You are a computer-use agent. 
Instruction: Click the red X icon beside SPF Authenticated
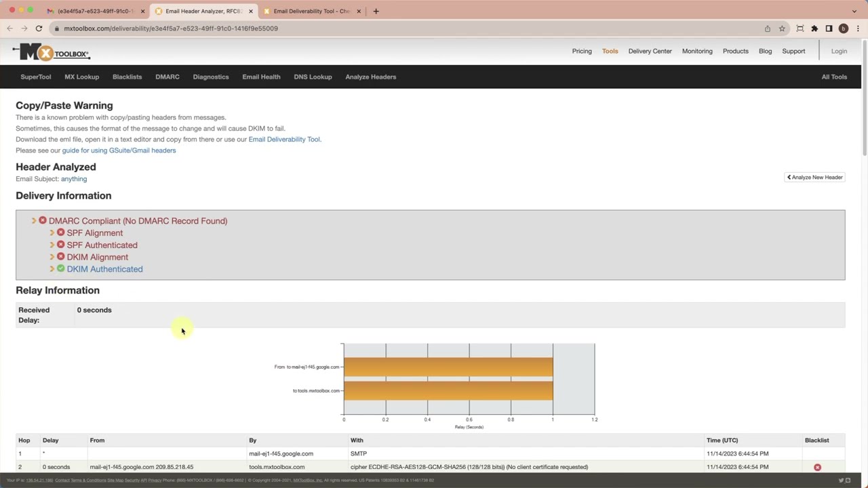point(60,245)
